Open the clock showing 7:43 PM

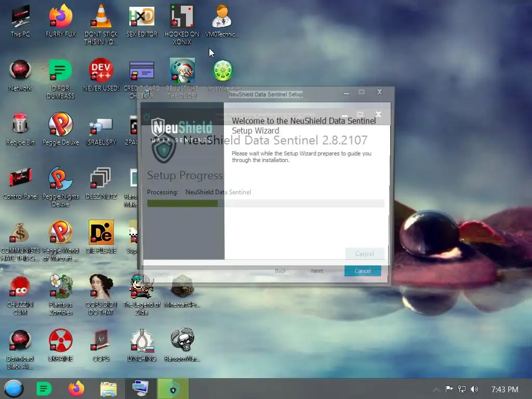[x=505, y=390]
